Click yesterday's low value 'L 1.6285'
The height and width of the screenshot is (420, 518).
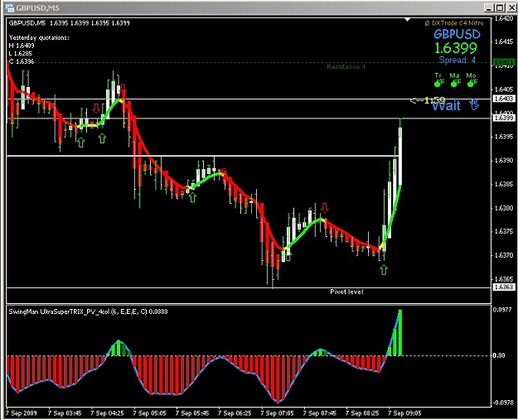pos(21,54)
